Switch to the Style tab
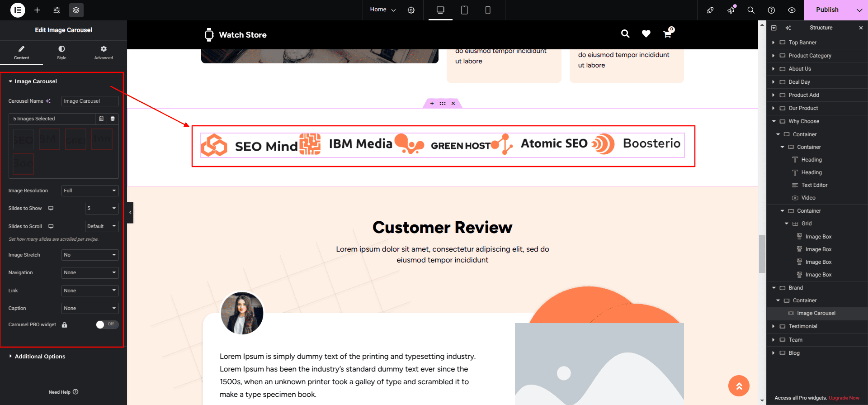This screenshot has width=868, height=405. coord(61,52)
